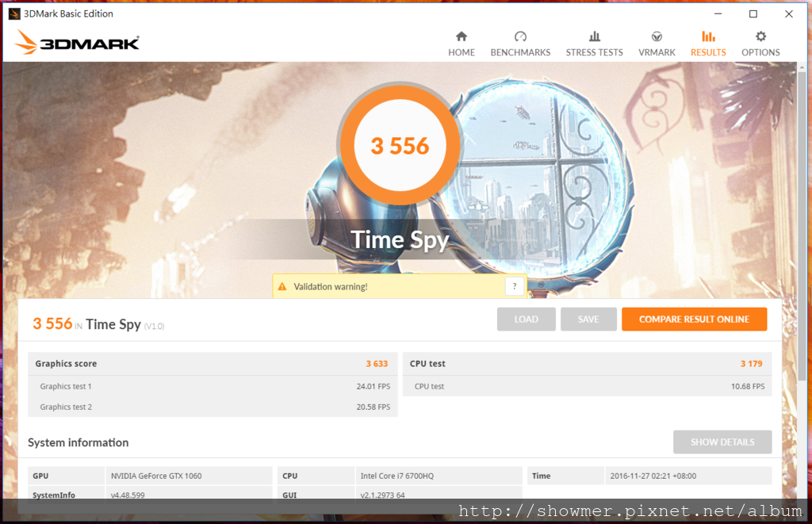The width and height of the screenshot is (812, 524).
Task: Click the LOAD button
Action: (527, 319)
